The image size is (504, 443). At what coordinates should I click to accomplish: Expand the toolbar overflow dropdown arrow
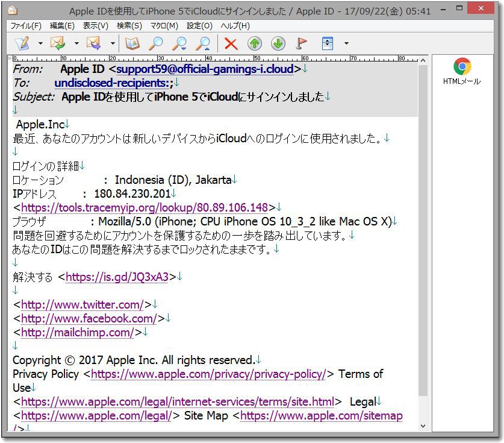(x=346, y=43)
